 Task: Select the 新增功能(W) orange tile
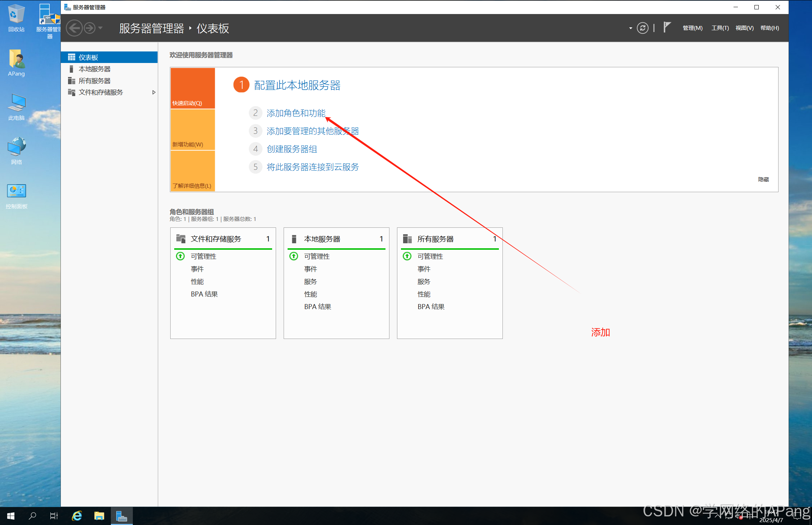click(x=193, y=130)
